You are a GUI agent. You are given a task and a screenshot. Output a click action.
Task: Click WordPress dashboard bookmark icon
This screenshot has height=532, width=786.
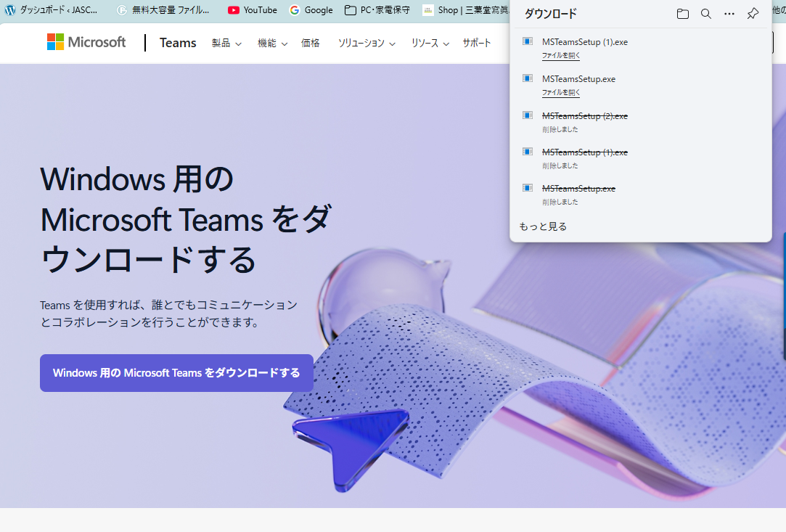coord(10,10)
